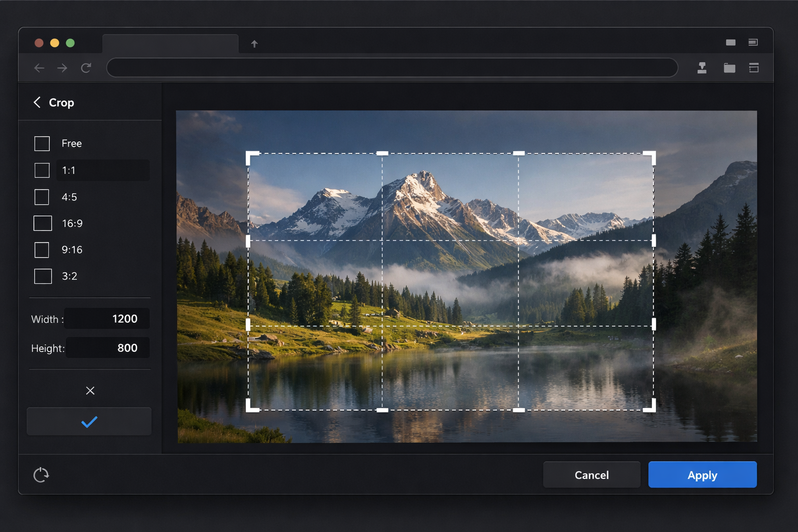This screenshot has height=532, width=798.
Task: Enable the 16:9 aspect ratio option
Action: [x=42, y=223]
